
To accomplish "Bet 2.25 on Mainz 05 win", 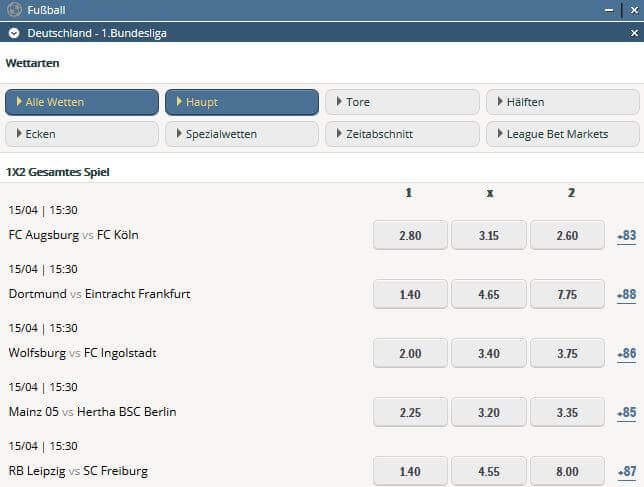I will (410, 412).
